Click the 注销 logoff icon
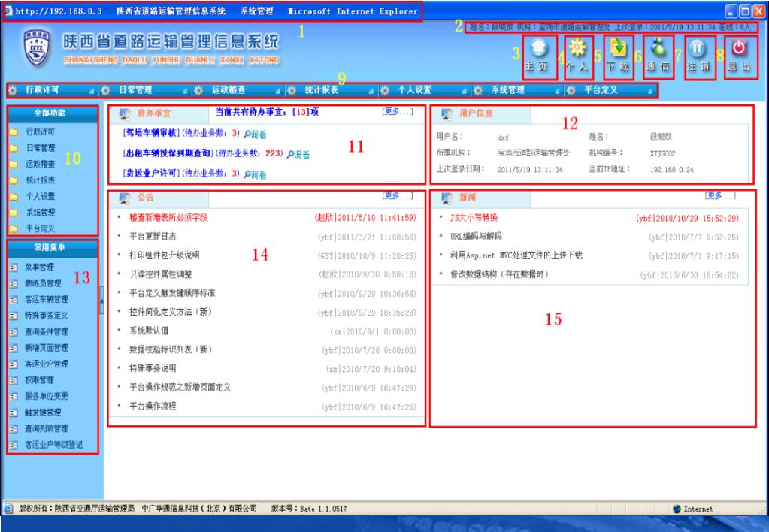This screenshot has height=532, width=769. click(698, 49)
